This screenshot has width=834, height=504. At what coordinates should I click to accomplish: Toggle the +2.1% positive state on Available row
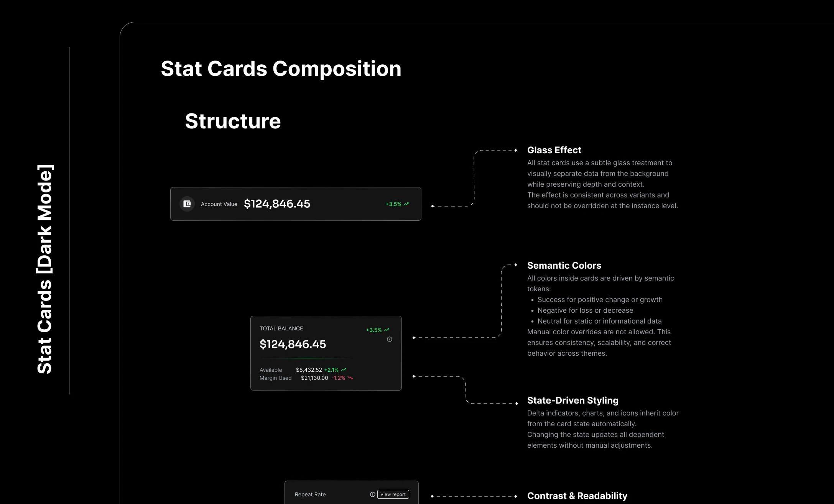331,369
